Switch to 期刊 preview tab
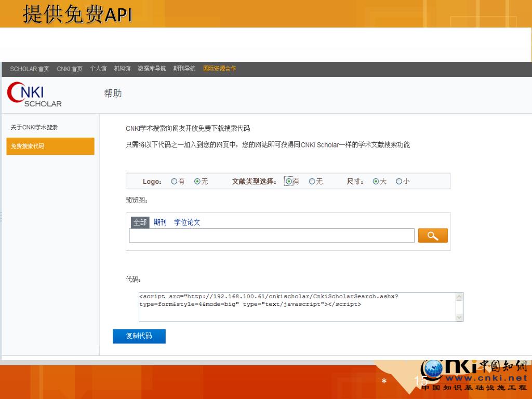 coord(160,222)
